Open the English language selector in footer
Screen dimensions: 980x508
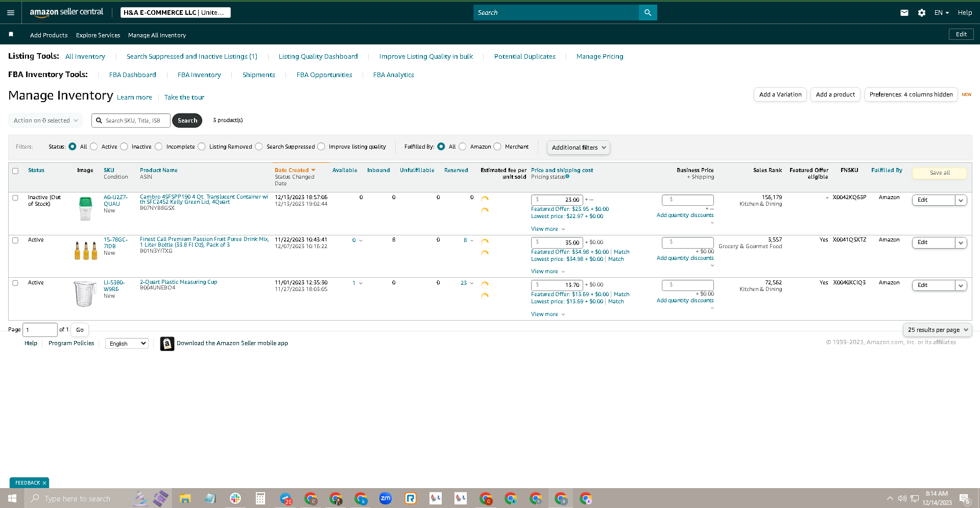point(127,344)
